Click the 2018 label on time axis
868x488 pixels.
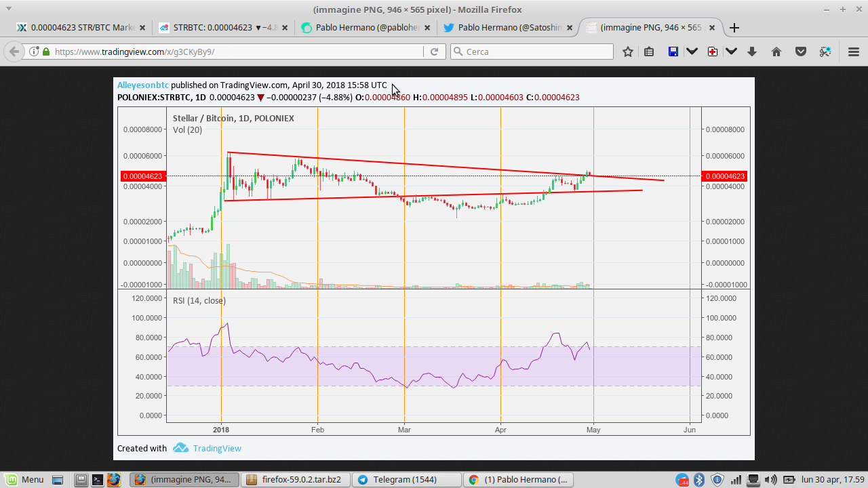tap(221, 429)
